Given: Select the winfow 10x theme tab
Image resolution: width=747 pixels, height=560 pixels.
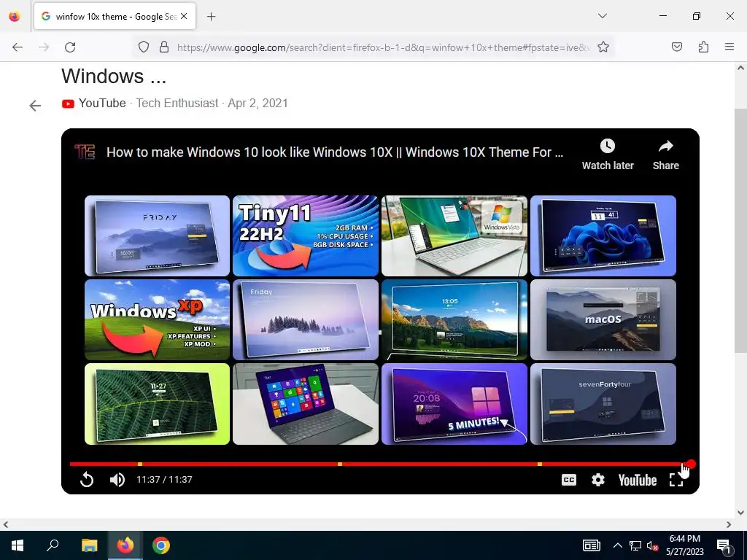Looking at the screenshot, I should (x=115, y=16).
